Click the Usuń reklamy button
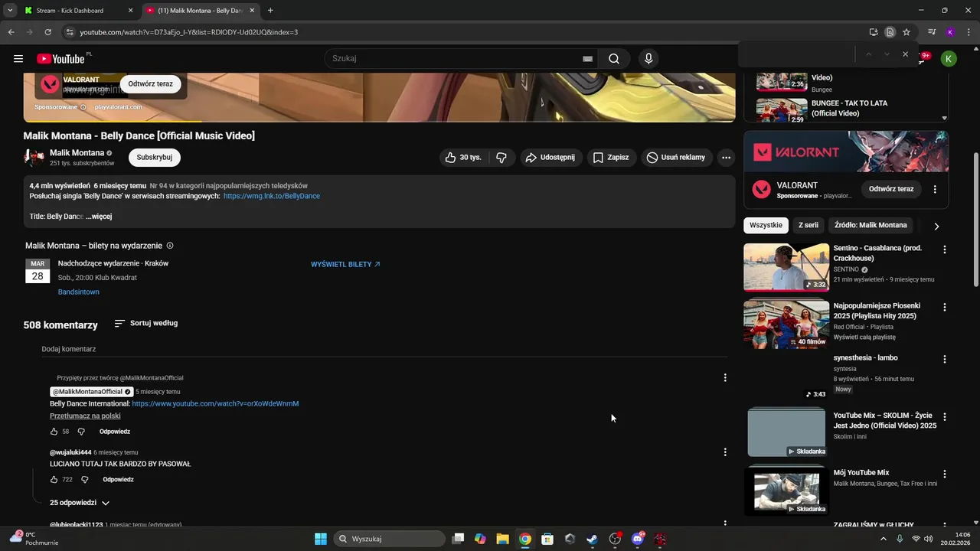The width and height of the screenshot is (980, 551). point(677,158)
